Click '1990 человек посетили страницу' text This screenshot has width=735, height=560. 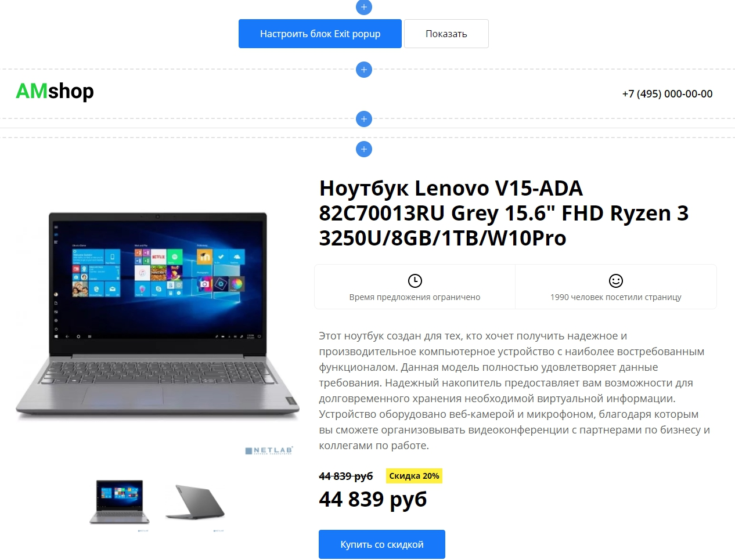[x=616, y=297]
